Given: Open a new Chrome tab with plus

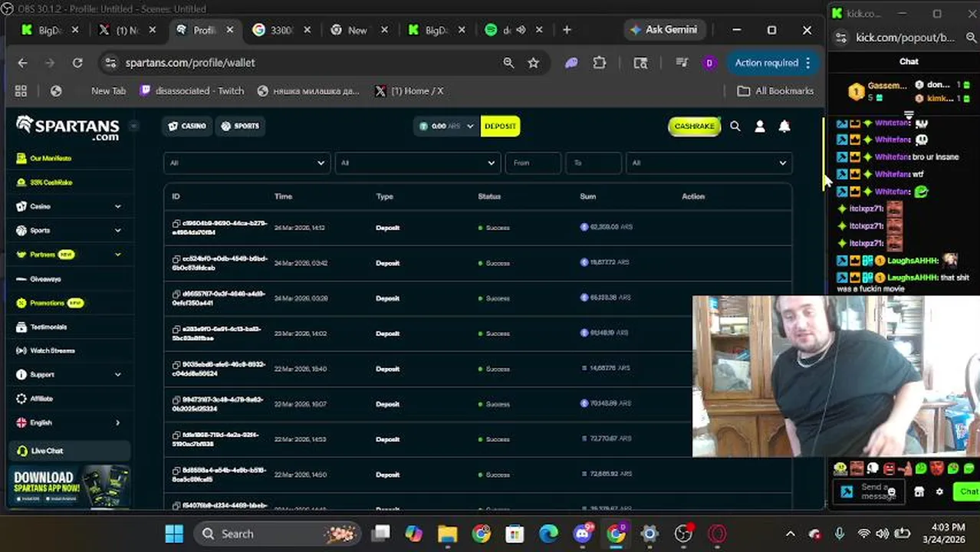Looking at the screenshot, I should tap(567, 30).
